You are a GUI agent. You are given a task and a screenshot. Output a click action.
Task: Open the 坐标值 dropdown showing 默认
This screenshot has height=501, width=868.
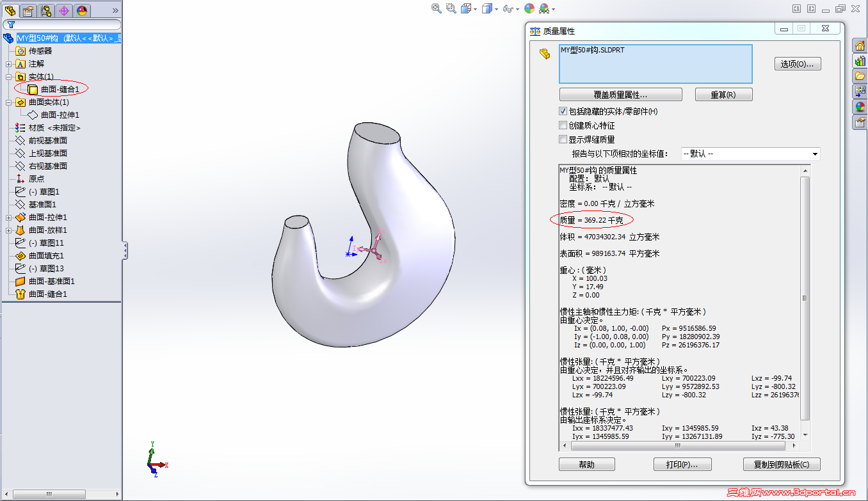(x=816, y=154)
